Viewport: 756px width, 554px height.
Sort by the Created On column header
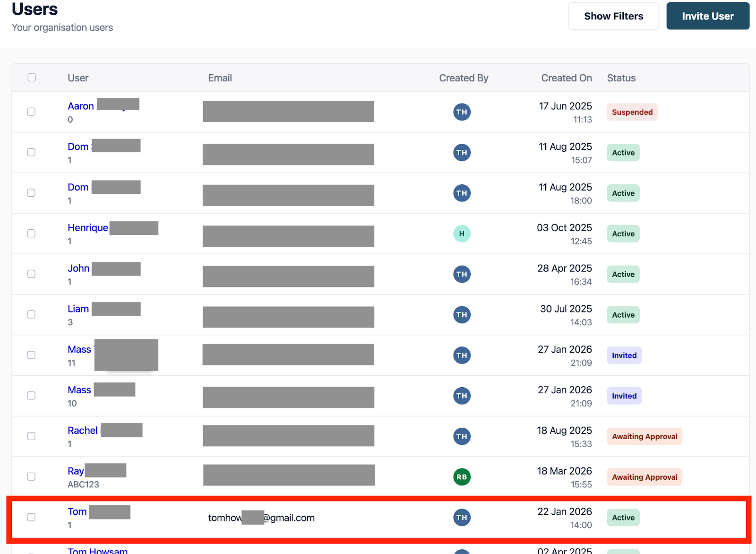[566, 78]
